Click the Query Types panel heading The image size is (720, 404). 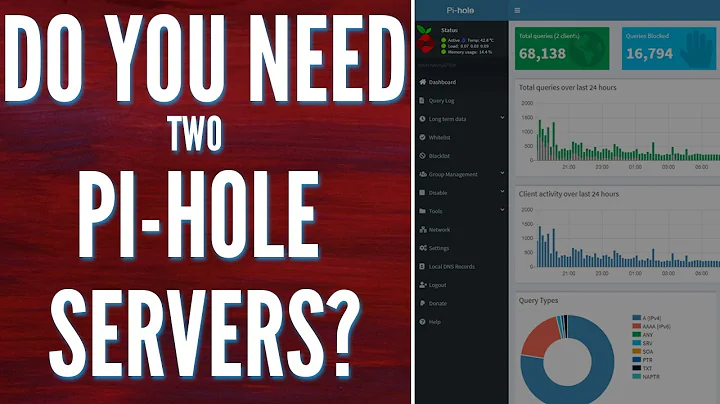(538, 300)
